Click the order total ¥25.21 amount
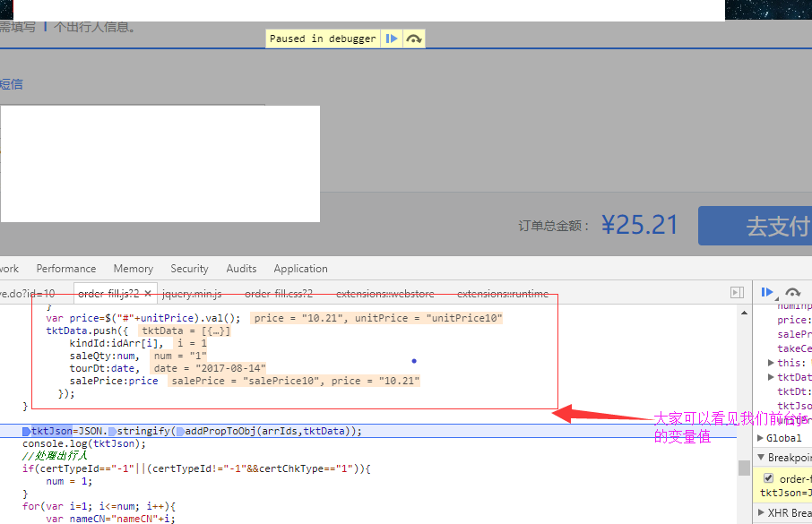The image size is (812, 524). [640, 225]
